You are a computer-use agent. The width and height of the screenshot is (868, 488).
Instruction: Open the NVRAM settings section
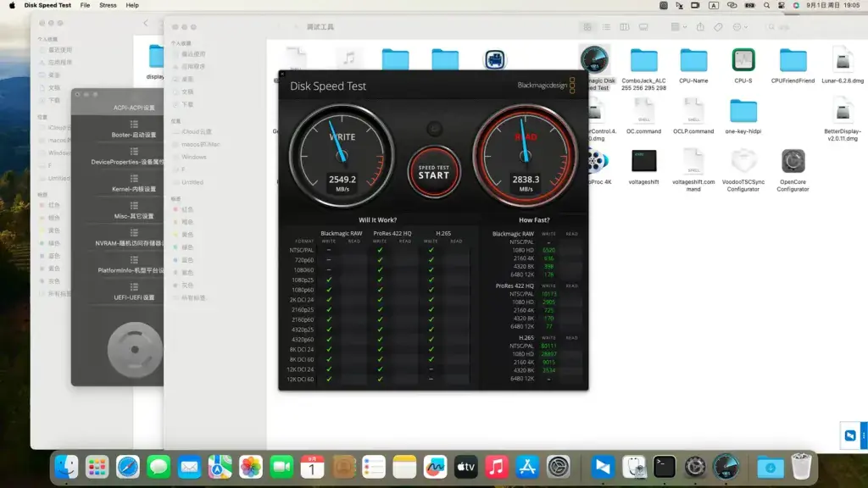pyautogui.click(x=130, y=237)
